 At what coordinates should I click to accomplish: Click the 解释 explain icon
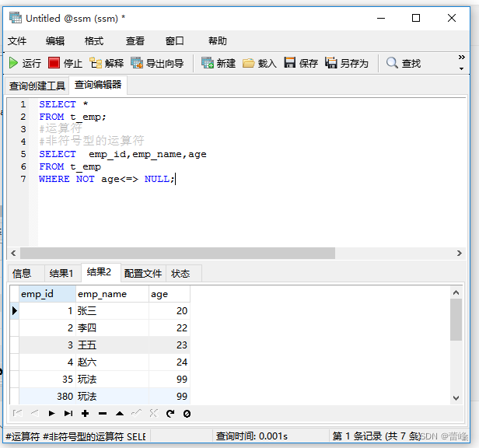coord(107,63)
